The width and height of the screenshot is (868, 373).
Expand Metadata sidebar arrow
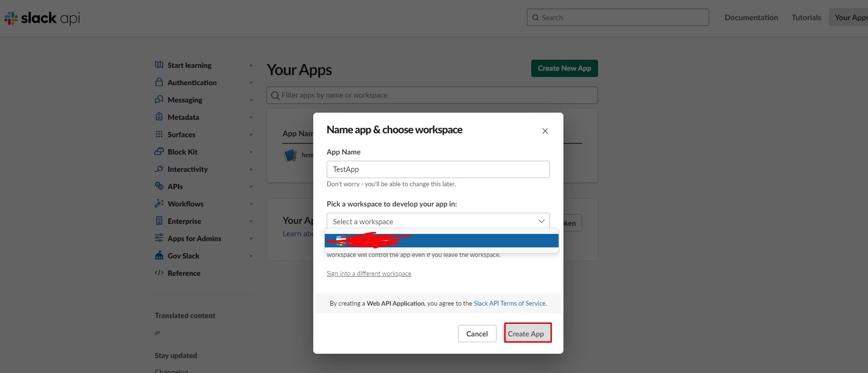point(251,117)
